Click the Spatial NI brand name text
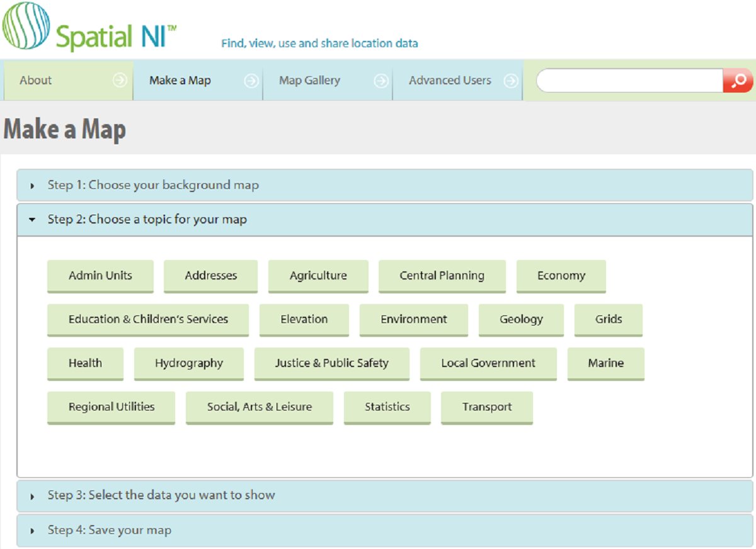Viewport: 756px width, 549px height. tap(117, 36)
